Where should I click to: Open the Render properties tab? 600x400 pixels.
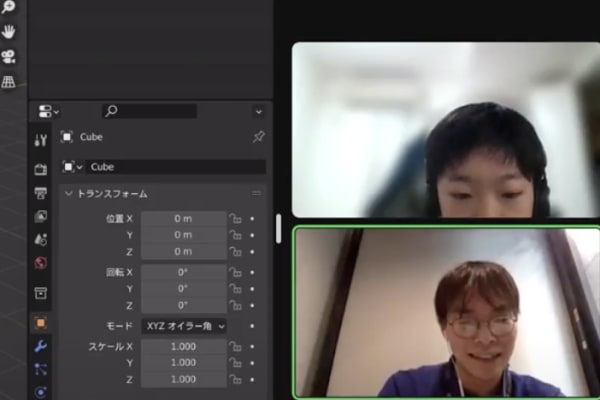click(41, 169)
